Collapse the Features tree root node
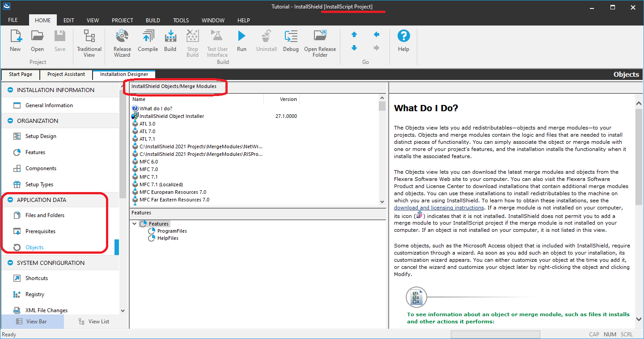Viewport: 644px width, 339px height. click(x=135, y=224)
